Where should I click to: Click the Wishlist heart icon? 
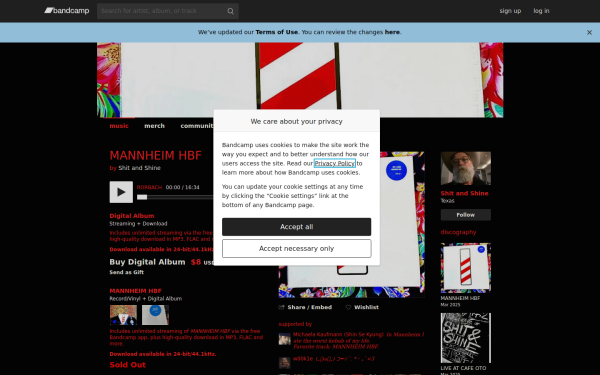tap(348, 307)
